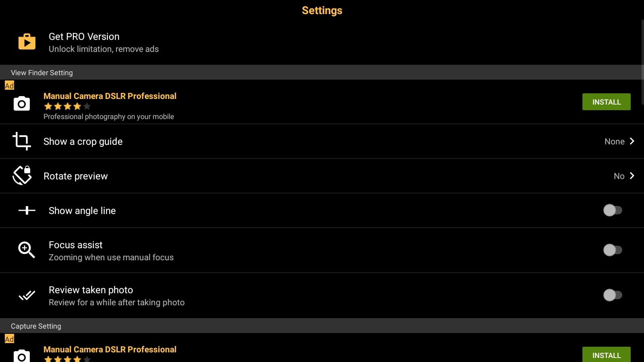644x362 pixels.
Task: Click the INSTALL button in the bottom ad
Action: (x=606, y=354)
